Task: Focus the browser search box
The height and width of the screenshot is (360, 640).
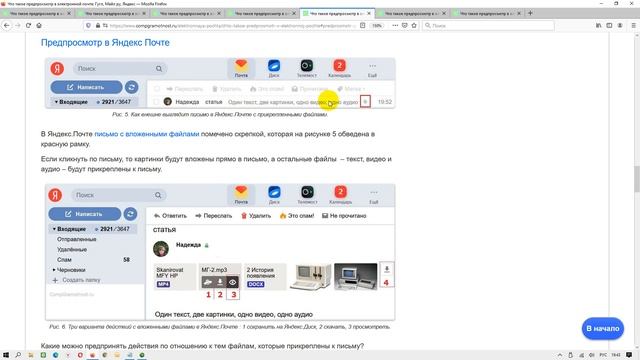Action: (488, 25)
